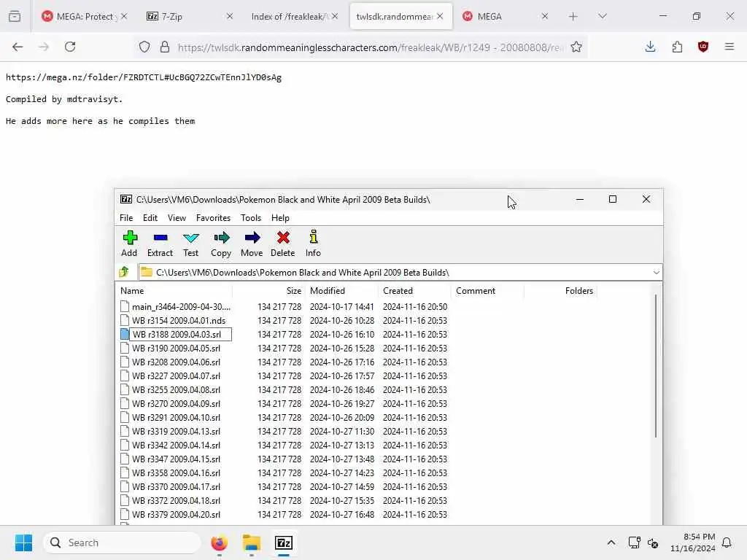Screen dimensions: 747x560
Task: Select file WB r3291 2009.04.10.srl
Action: click(177, 417)
